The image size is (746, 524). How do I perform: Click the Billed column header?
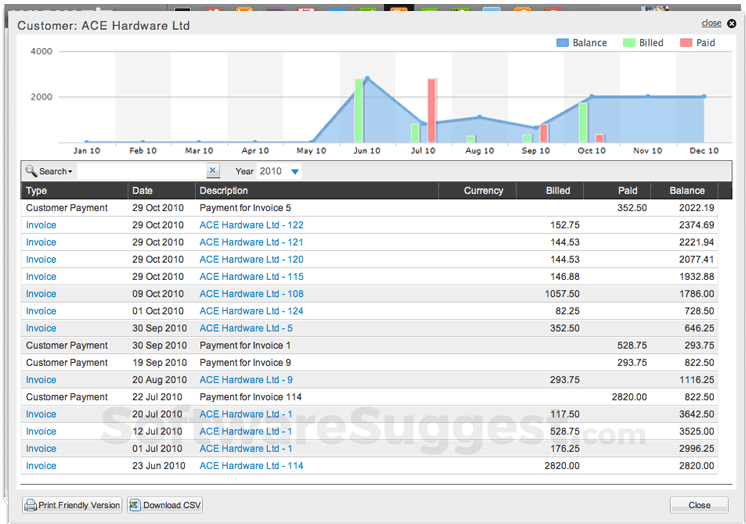point(550,191)
